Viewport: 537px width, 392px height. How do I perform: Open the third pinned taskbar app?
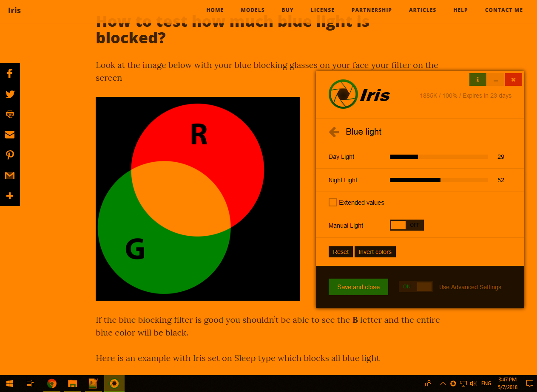pos(94,384)
